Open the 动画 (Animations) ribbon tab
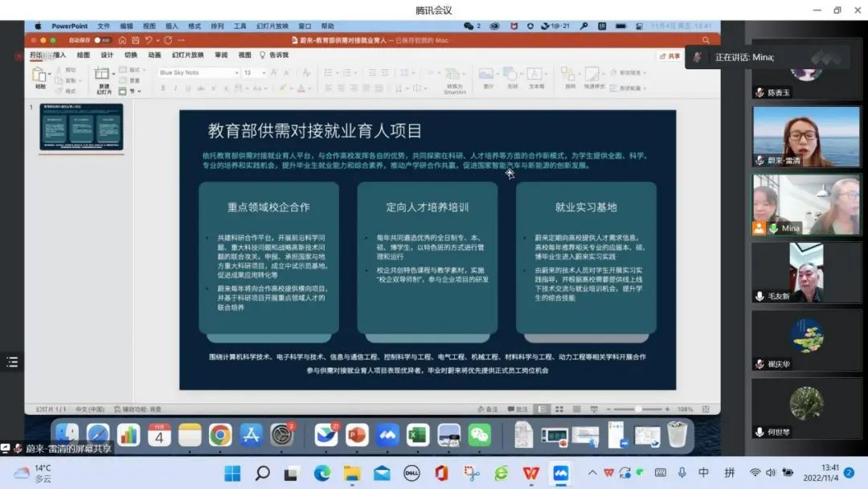This screenshot has height=489, width=868. 154,55
